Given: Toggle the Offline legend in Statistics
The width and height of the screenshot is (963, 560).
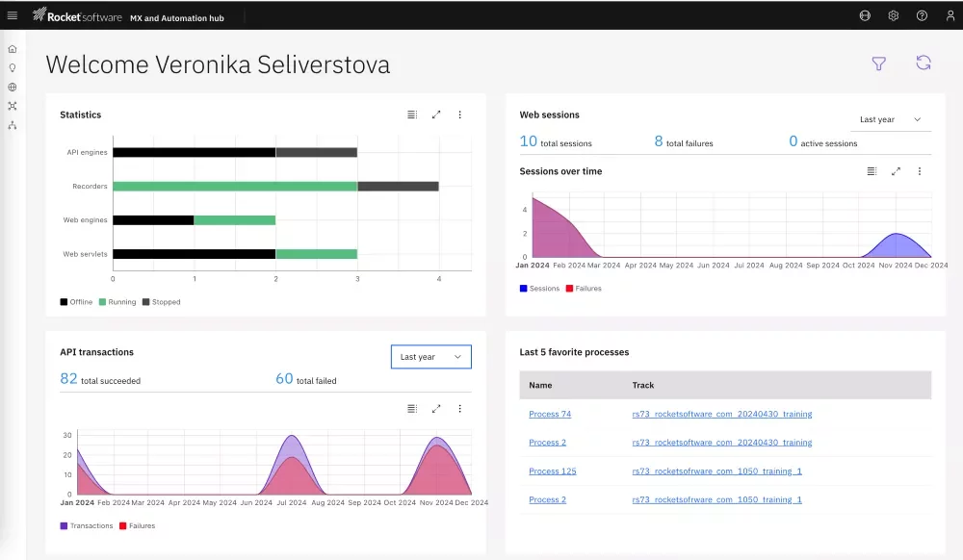Looking at the screenshot, I should pos(76,302).
